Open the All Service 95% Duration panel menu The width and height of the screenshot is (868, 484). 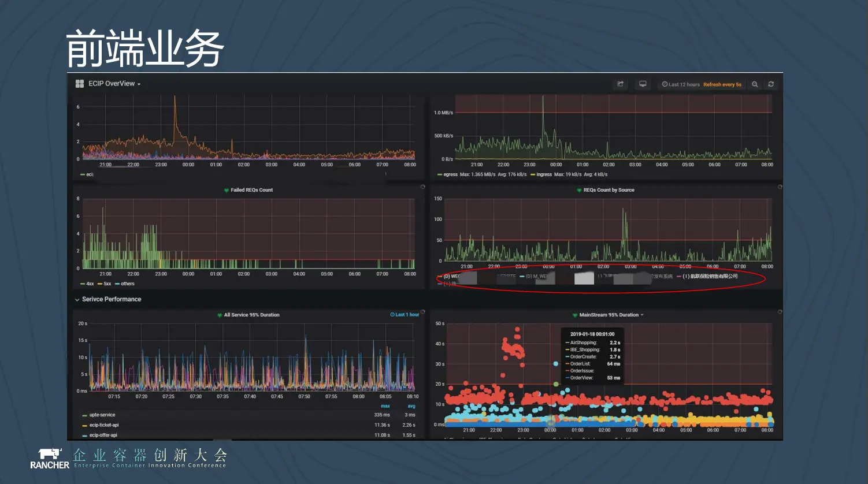[252, 315]
